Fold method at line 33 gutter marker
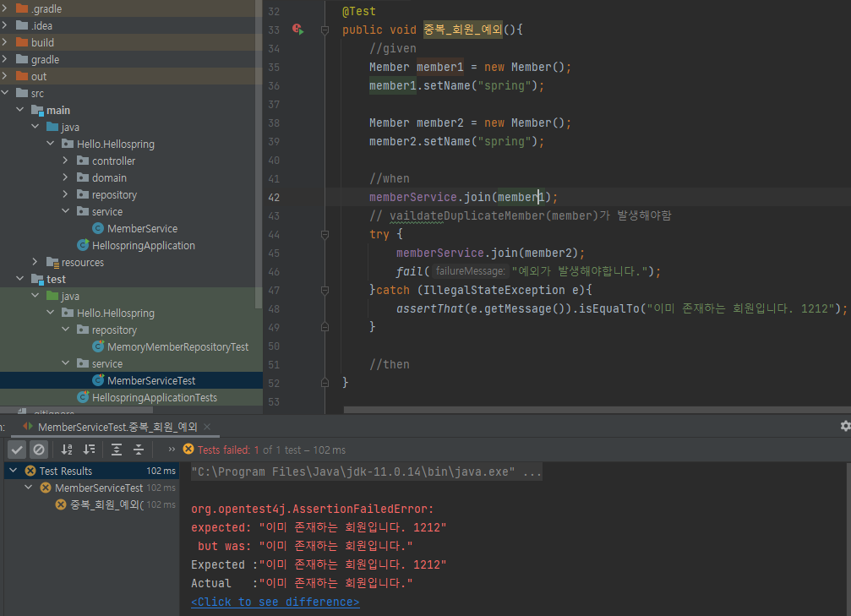The width and height of the screenshot is (851, 616). (x=325, y=30)
